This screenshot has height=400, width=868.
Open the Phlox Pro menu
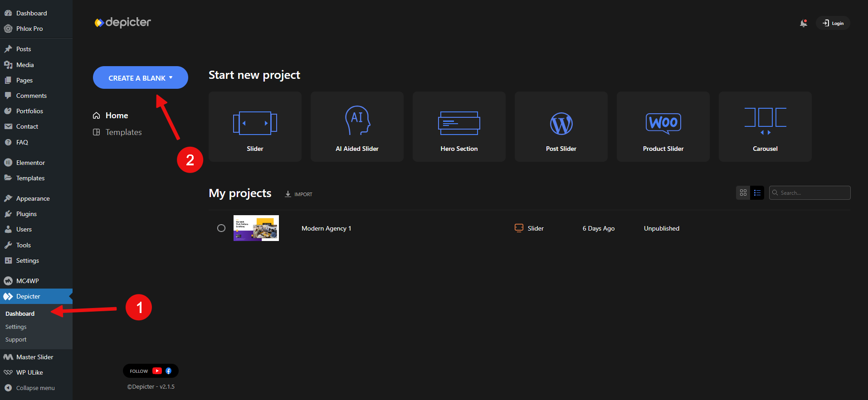coord(36,29)
